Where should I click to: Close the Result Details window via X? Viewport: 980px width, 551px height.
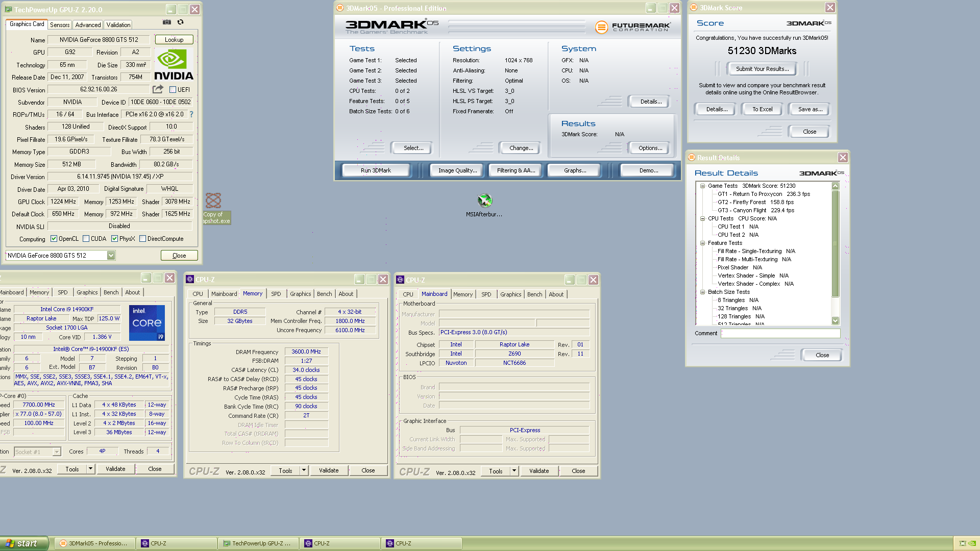pos(843,158)
